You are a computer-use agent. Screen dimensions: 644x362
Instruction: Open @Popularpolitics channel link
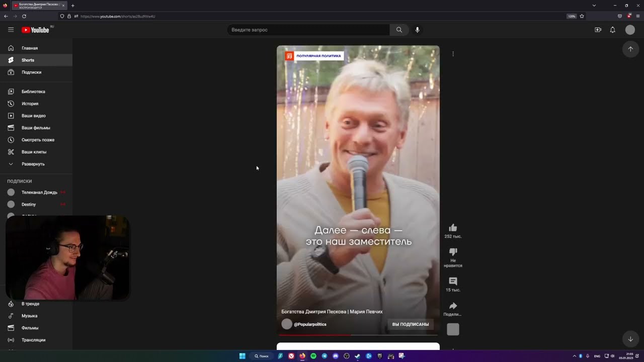tap(310, 324)
